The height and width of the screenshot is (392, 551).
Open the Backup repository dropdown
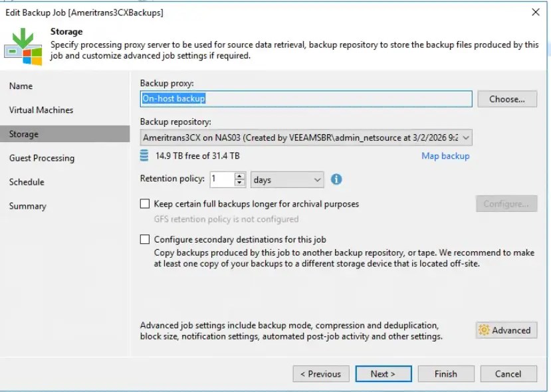pos(306,138)
